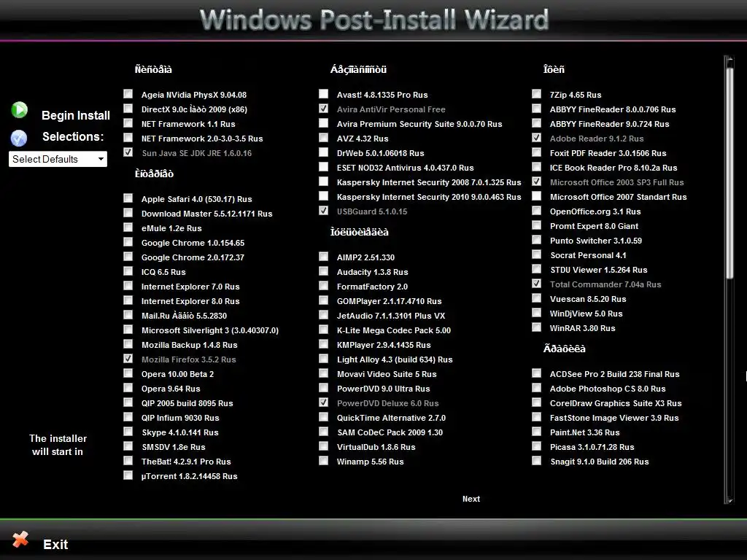Screen dimensions: 747x560
Task: Click the ICQ 6.5 Rus label
Action: [x=163, y=273]
